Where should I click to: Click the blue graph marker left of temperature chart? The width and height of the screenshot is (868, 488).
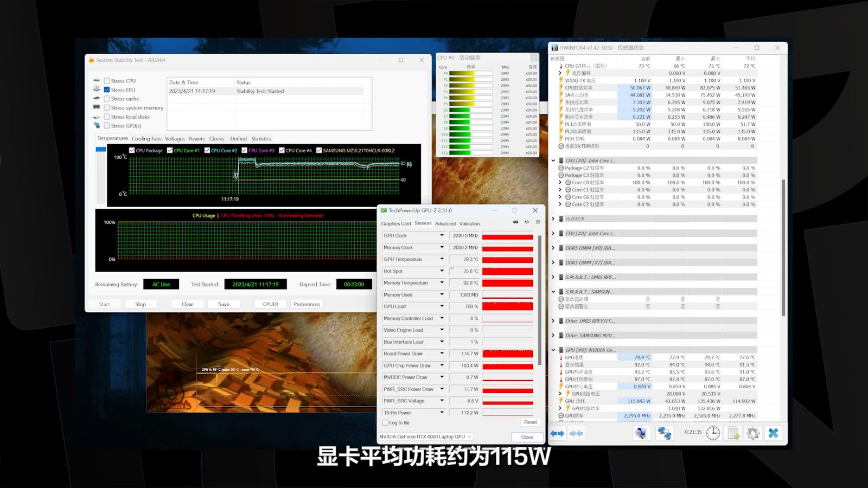pos(100,149)
